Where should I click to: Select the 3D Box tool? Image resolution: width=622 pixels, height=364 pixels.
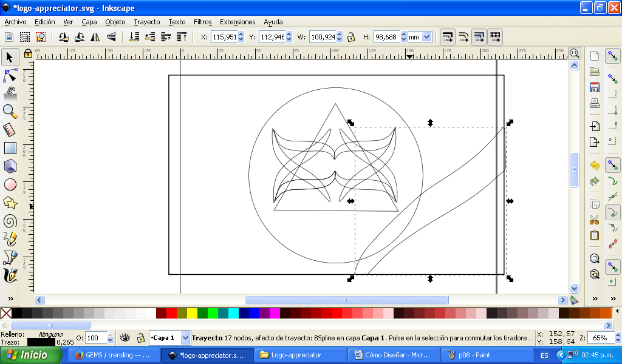pos(10,166)
